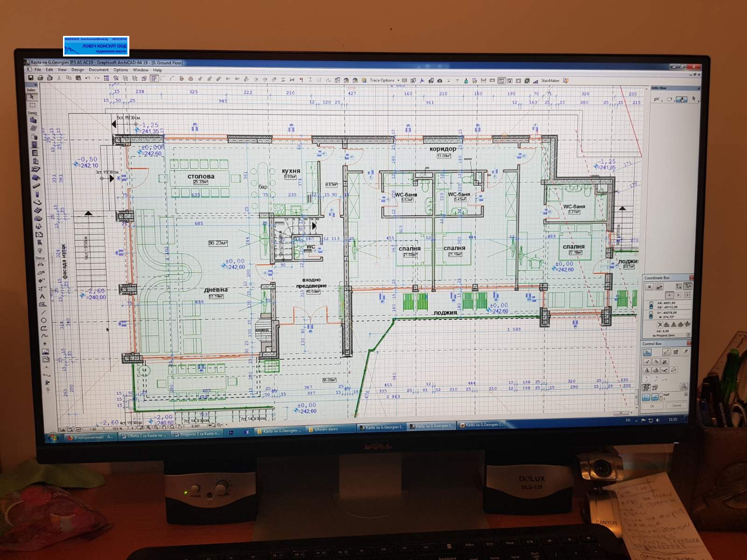
Task: Toggle the relative construction methods button in Control Box
Action: click(647, 352)
